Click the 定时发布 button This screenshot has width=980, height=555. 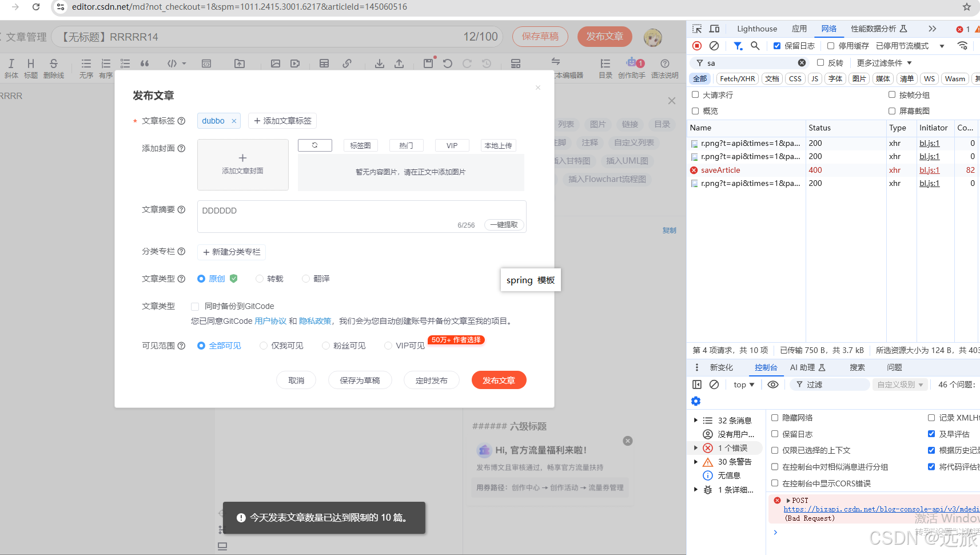431,380
